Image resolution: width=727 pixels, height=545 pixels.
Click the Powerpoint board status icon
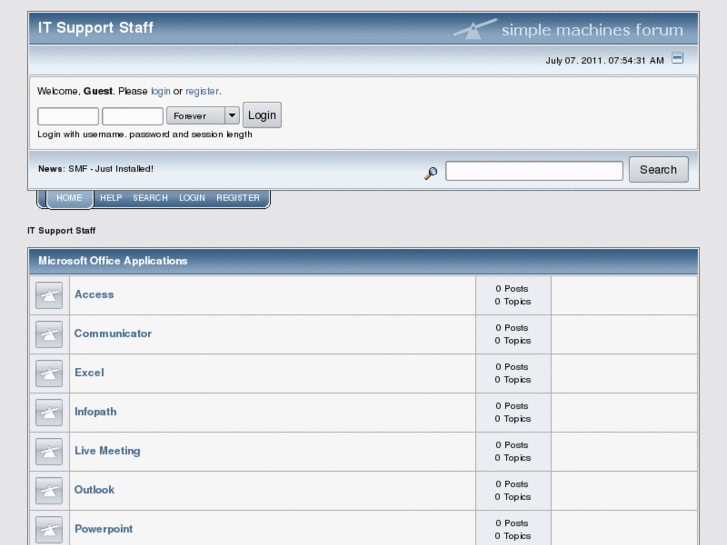49,529
